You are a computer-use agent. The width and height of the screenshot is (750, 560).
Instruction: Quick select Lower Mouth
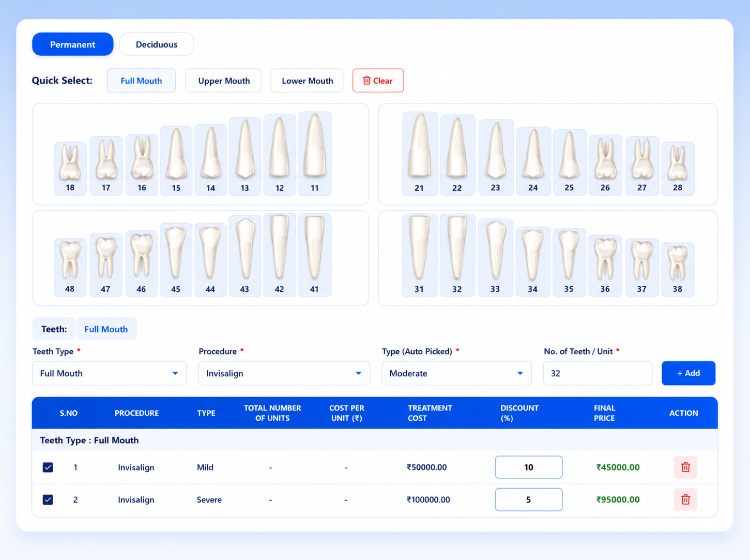click(x=307, y=81)
